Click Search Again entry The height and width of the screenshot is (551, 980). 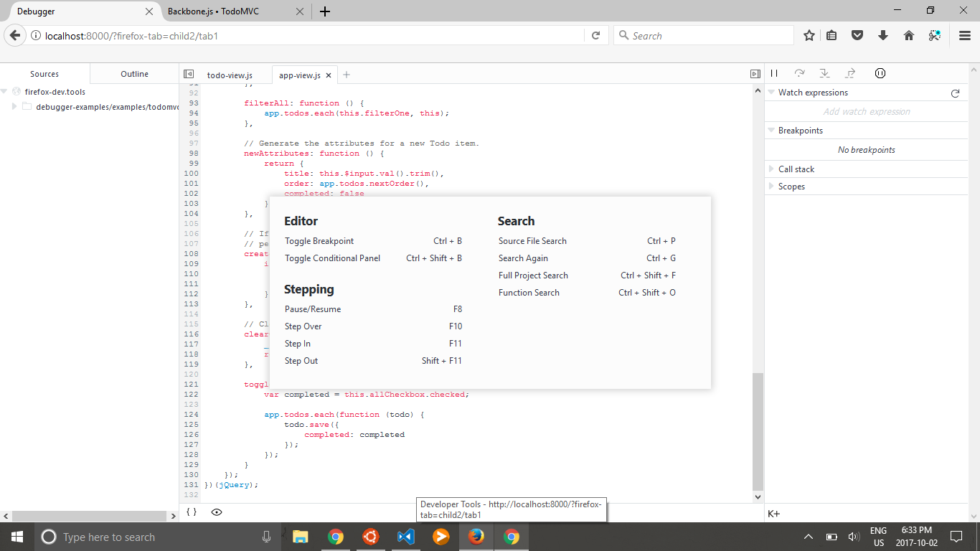pos(587,258)
